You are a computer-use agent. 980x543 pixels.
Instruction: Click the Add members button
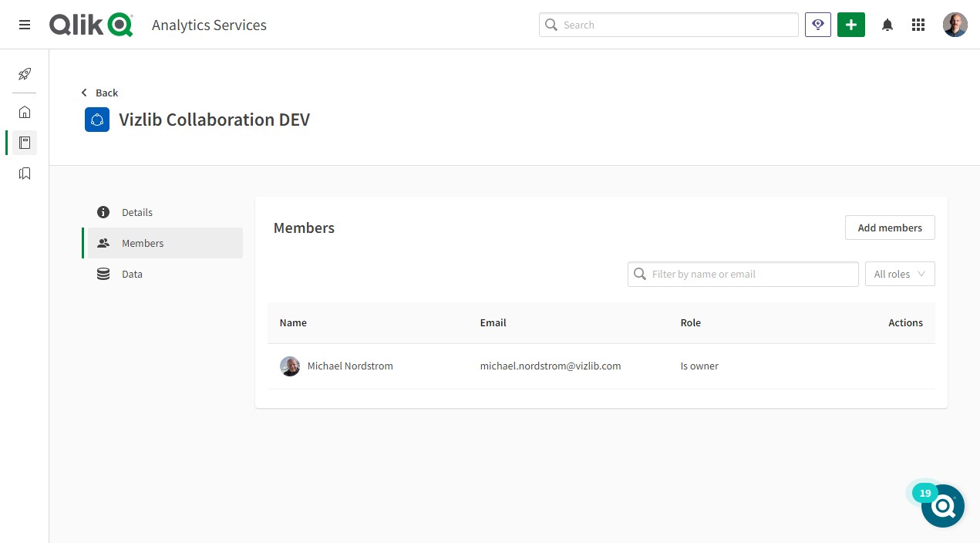tap(890, 228)
